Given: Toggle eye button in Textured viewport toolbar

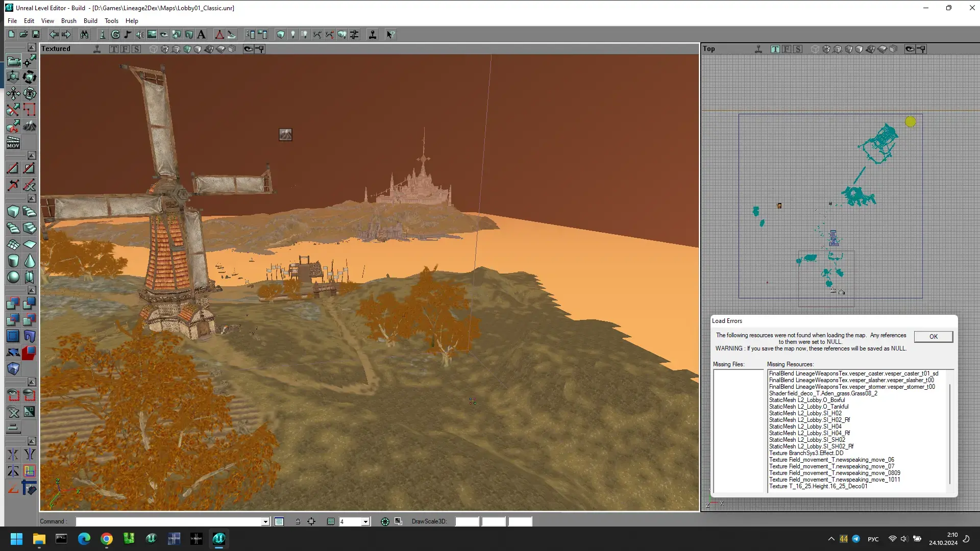Looking at the screenshot, I should [x=248, y=49].
